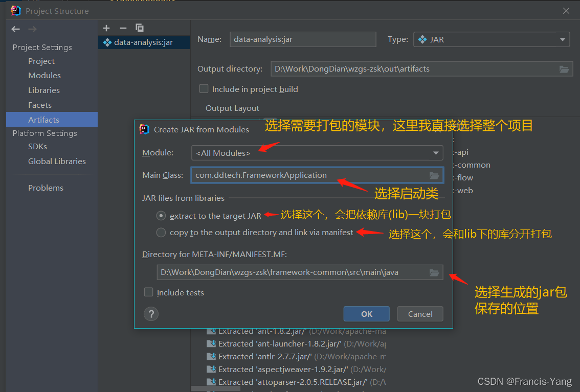Cancel the Create JAR from Modules dialog
The height and width of the screenshot is (392, 580).
pyautogui.click(x=420, y=314)
